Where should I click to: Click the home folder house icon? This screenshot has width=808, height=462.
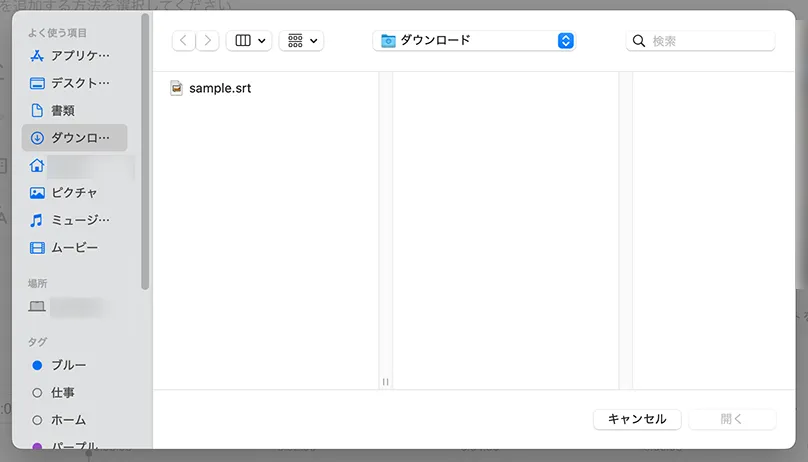(x=37, y=165)
